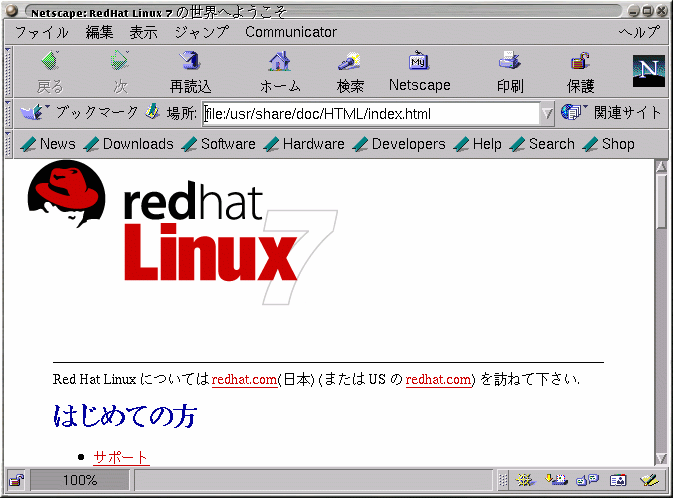Go to Home (ホーム) house icon

click(280, 61)
